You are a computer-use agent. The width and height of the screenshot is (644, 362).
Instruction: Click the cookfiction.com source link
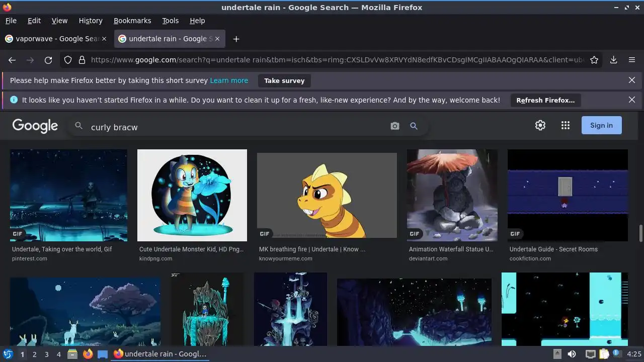click(530, 258)
